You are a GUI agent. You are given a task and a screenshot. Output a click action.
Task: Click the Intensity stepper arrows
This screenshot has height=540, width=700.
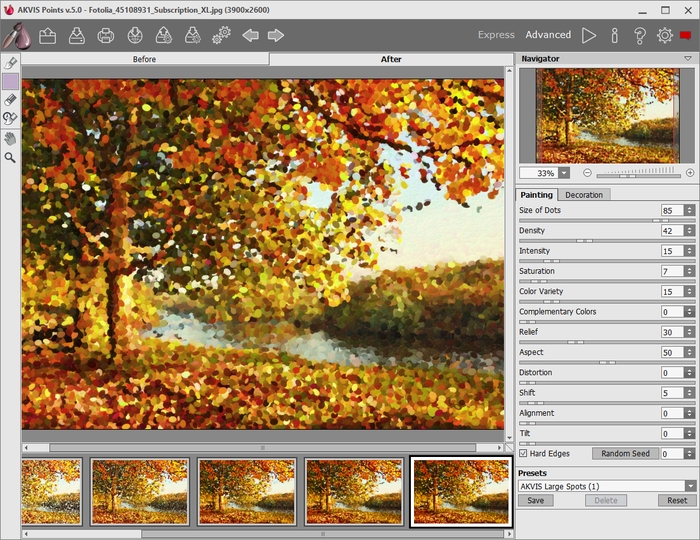[x=690, y=251]
